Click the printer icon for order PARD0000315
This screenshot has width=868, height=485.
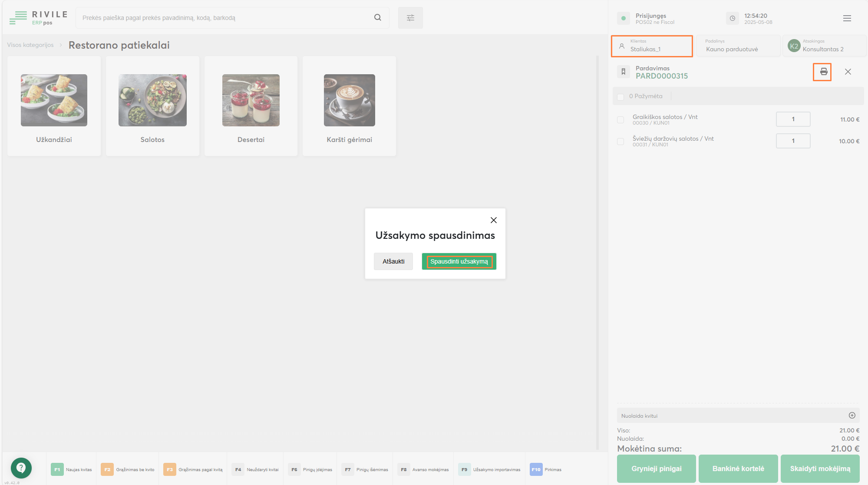(x=823, y=72)
